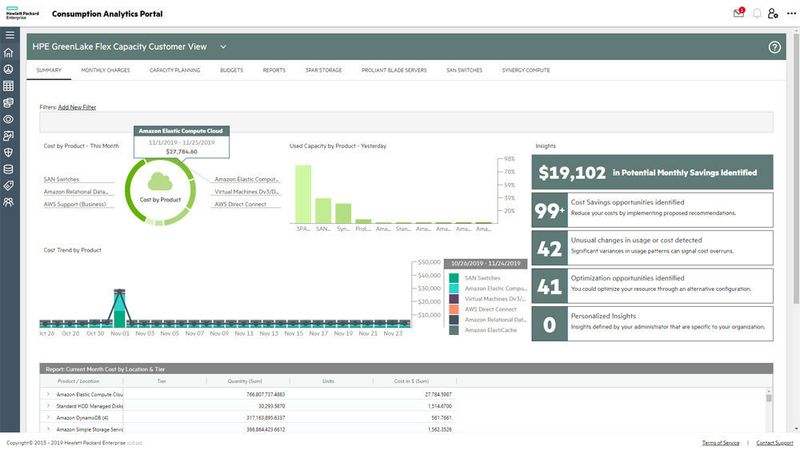
Task: Click the cloud icon in the donut chart
Action: [x=160, y=181]
